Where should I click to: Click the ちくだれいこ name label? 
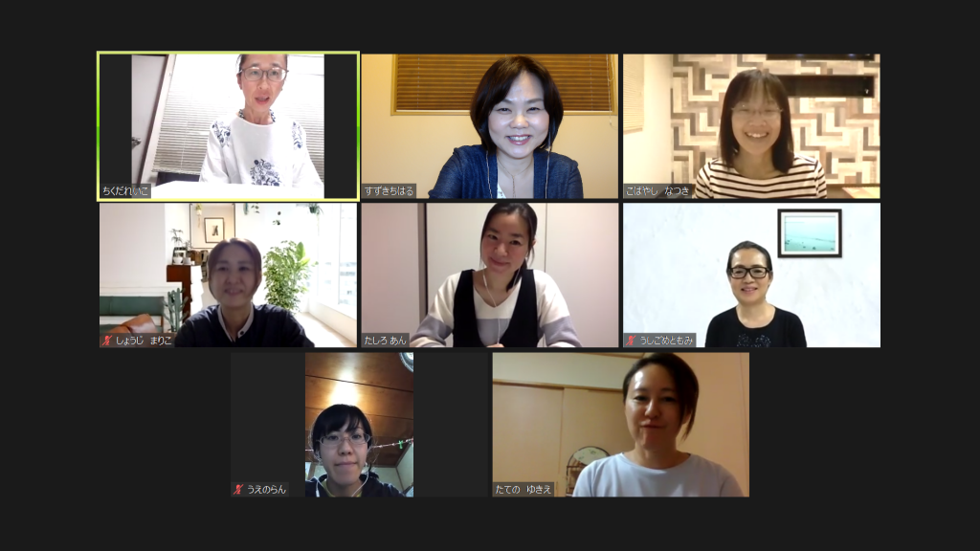(125, 191)
